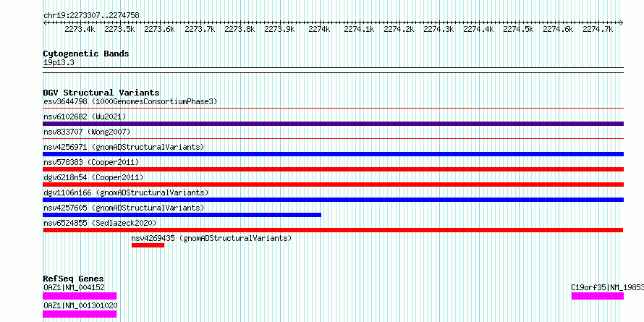
Task: Select the nsv6524855 (Sedlazeck2020) red bar
Action: coord(333,230)
